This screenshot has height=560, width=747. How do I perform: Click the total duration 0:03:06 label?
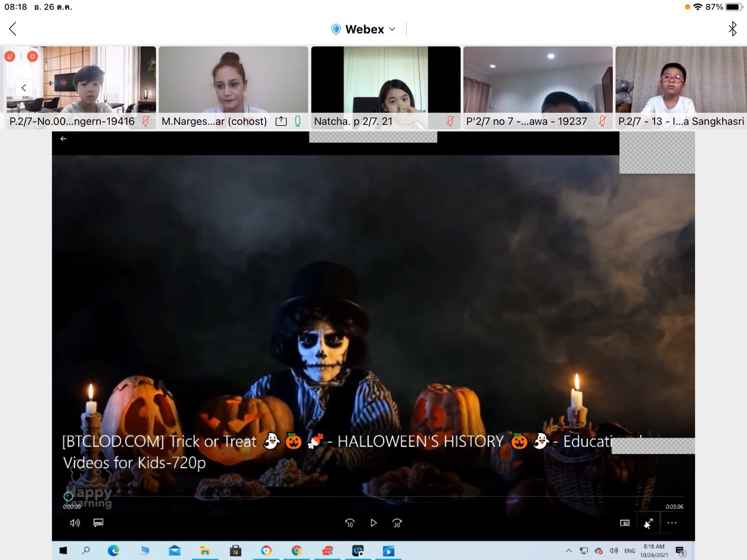coord(674,506)
